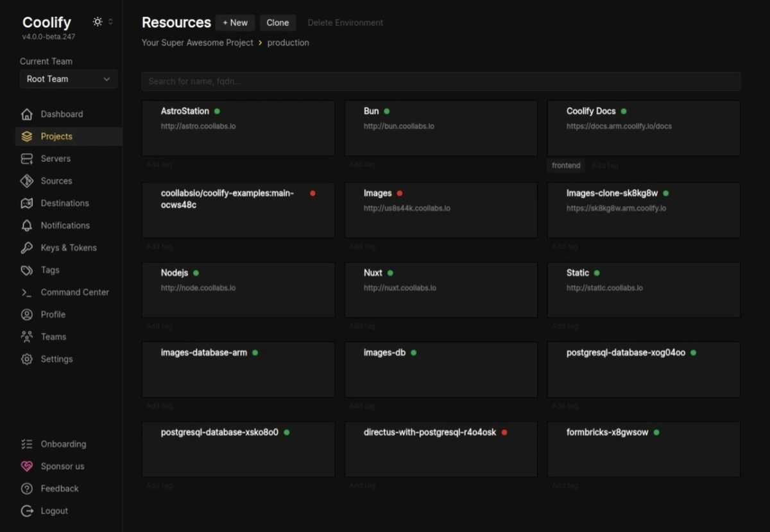The height and width of the screenshot is (532, 770).
Task: Click the http://us8s44k.coollabs.io URL
Action: tap(407, 209)
